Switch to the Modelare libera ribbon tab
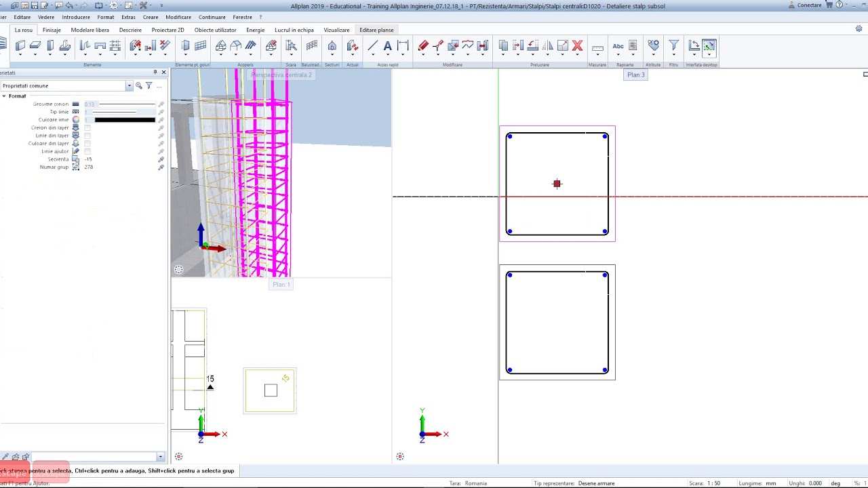This screenshot has height=488, width=868. pyautogui.click(x=90, y=30)
